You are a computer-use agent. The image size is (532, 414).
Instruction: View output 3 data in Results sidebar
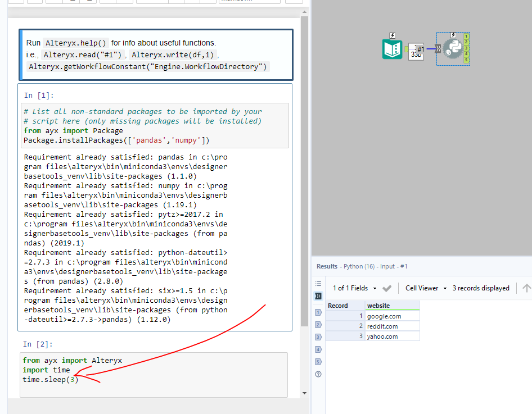pos(318,337)
